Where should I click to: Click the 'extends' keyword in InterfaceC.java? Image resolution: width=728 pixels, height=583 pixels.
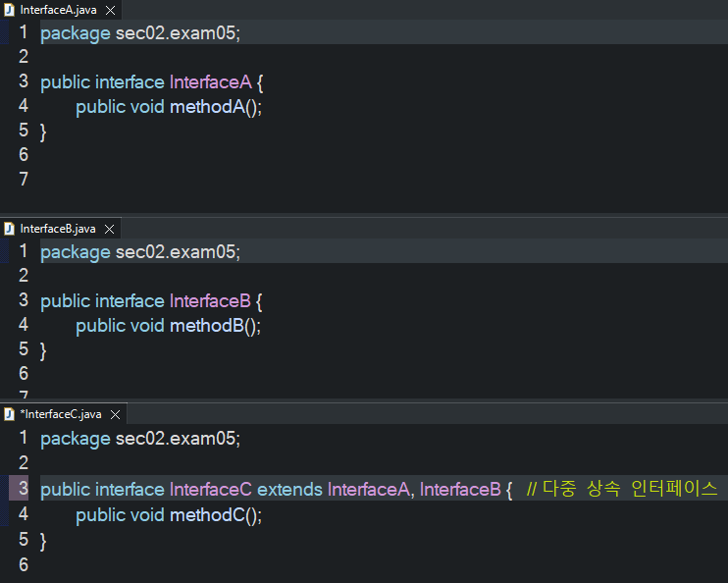pyautogui.click(x=289, y=490)
